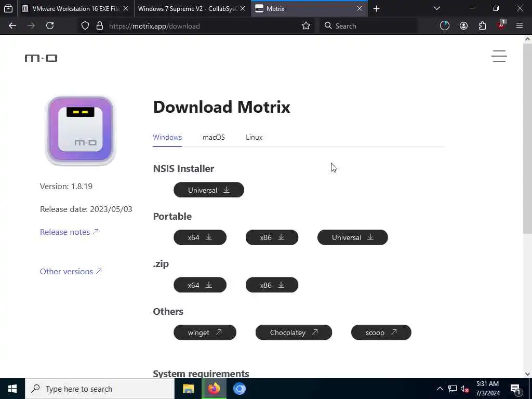Click the Release date: 2023/05/03 text

pyautogui.click(x=86, y=209)
